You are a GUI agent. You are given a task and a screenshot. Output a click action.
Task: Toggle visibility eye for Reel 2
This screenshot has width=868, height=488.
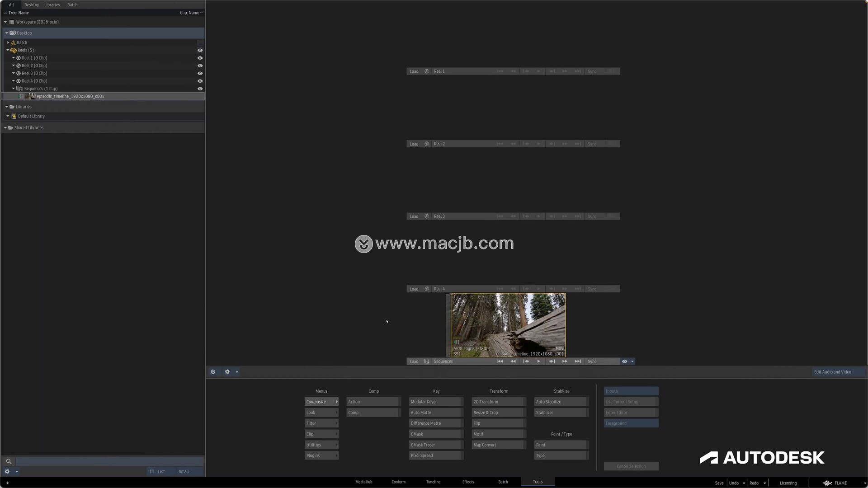point(200,66)
